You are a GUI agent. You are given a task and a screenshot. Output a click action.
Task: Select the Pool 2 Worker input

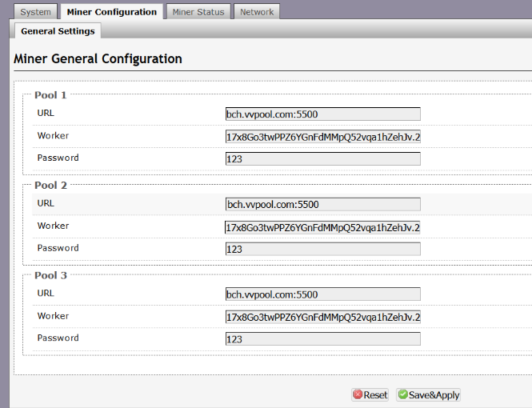click(322, 227)
